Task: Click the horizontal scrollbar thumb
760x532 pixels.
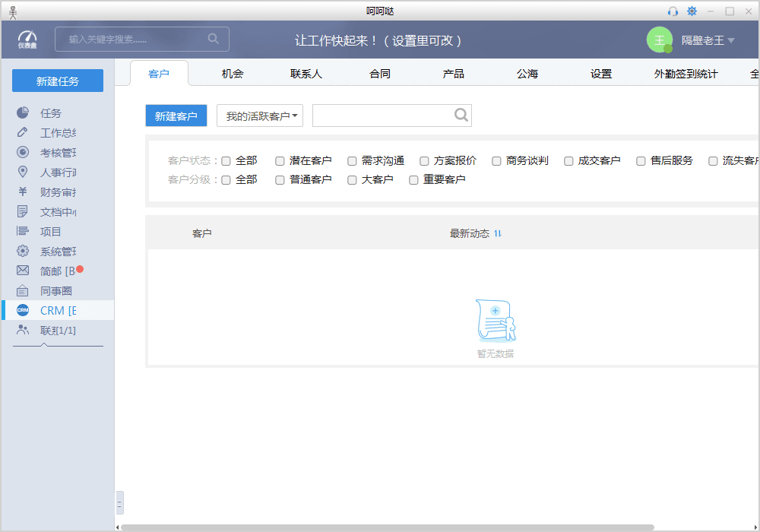Action: coord(388,527)
